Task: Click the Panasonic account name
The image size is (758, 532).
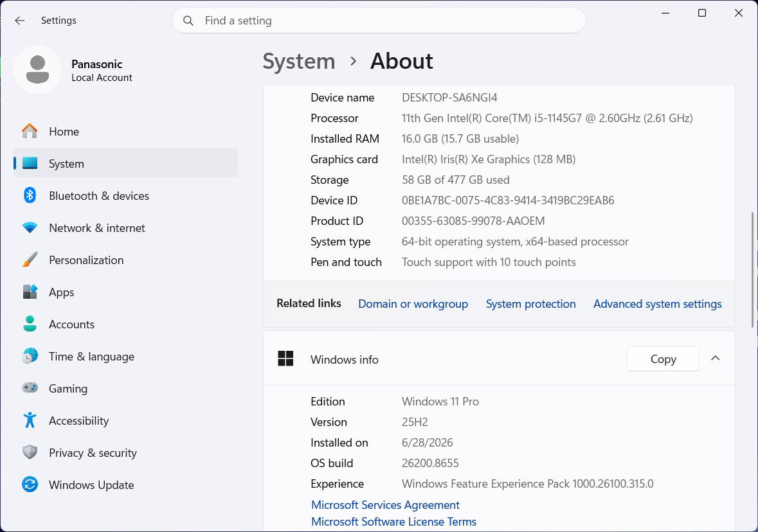Action: click(x=96, y=64)
